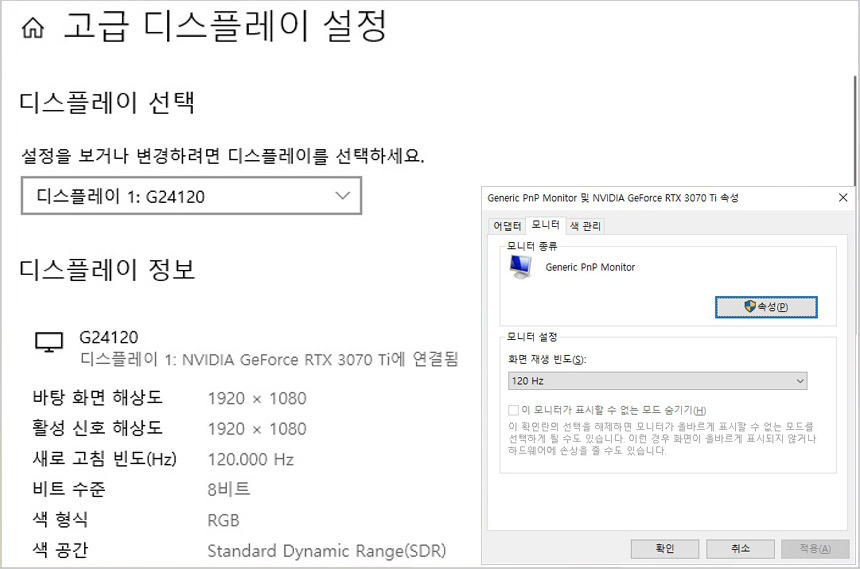
Task: Close the monitor properties dialog with X
Action: [843, 198]
